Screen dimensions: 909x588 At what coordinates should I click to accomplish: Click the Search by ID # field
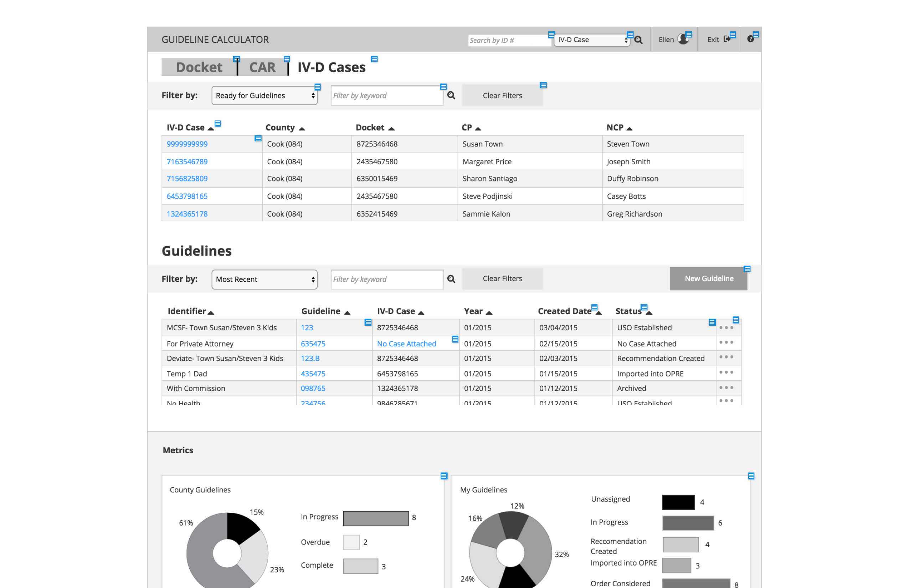[x=509, y=40]
